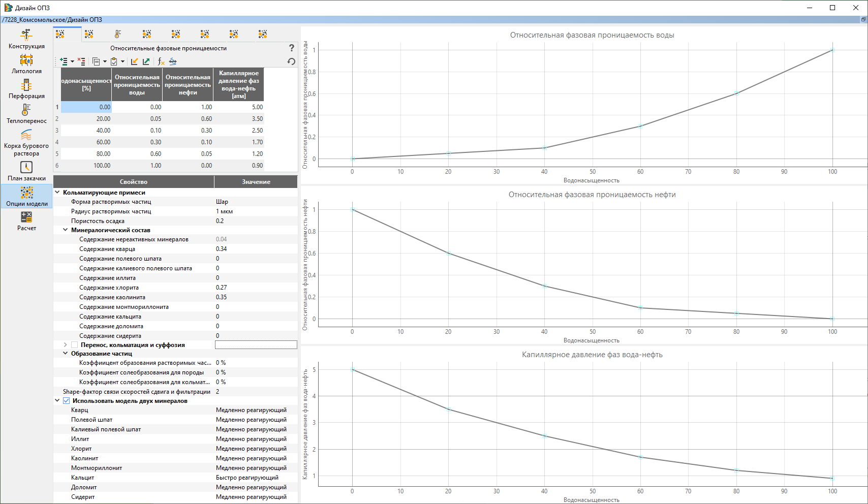Open the paste options dropdown arrow
868x504 pixels.
[122, 61]
